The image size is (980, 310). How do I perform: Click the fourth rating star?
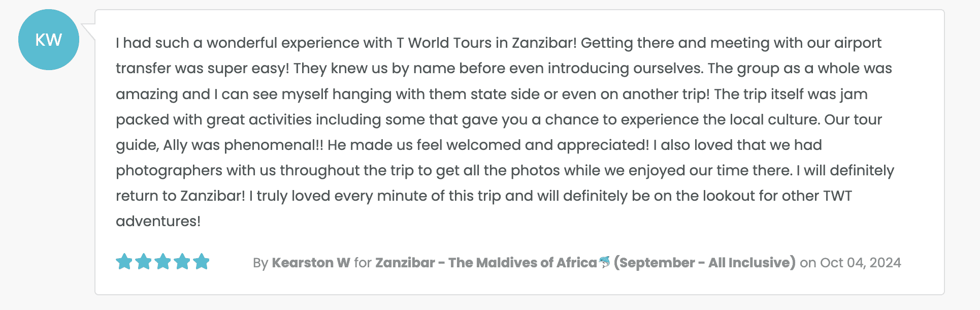pyautogui.click(x=182, y=262)
